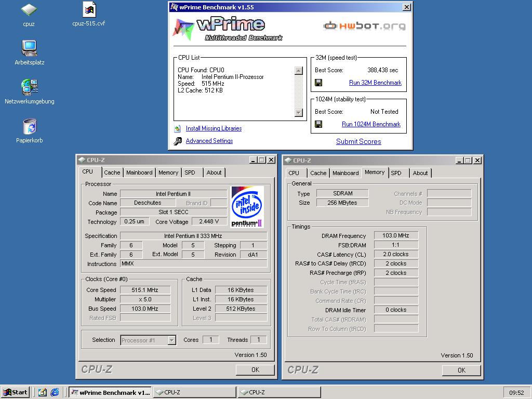Click the DRAM Frequency value 103.0 MHz

click(396, 235)
